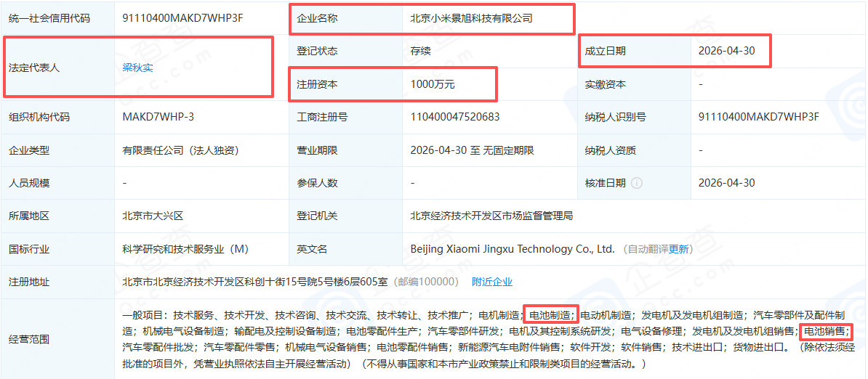Click the 企业名称 label
Viewport: 868px width, 379px height.
click(317, 18)
